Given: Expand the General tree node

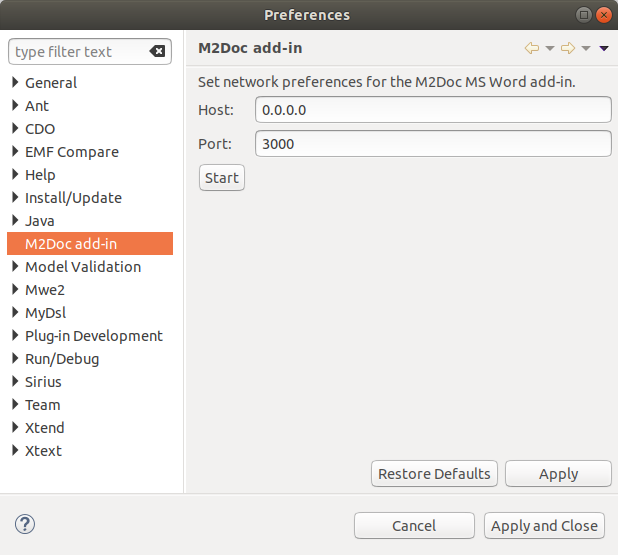Looking at the screenshot, I should [x=15, y=82].
